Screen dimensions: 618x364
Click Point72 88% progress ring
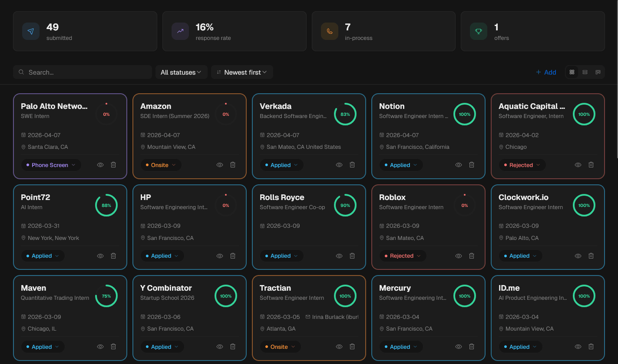(106, 205)
